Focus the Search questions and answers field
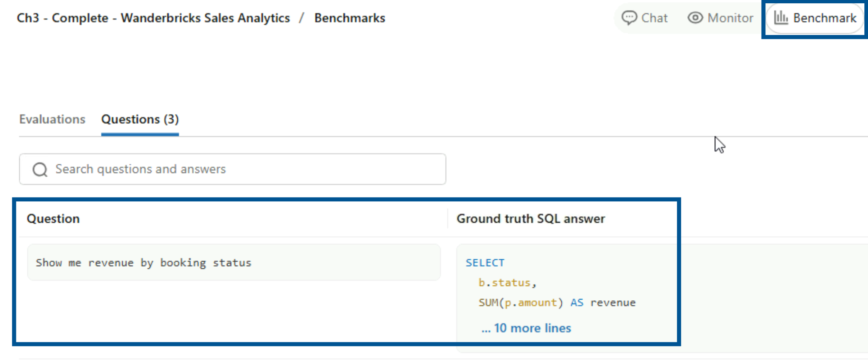868x364 pixels. tap(232, 169)
